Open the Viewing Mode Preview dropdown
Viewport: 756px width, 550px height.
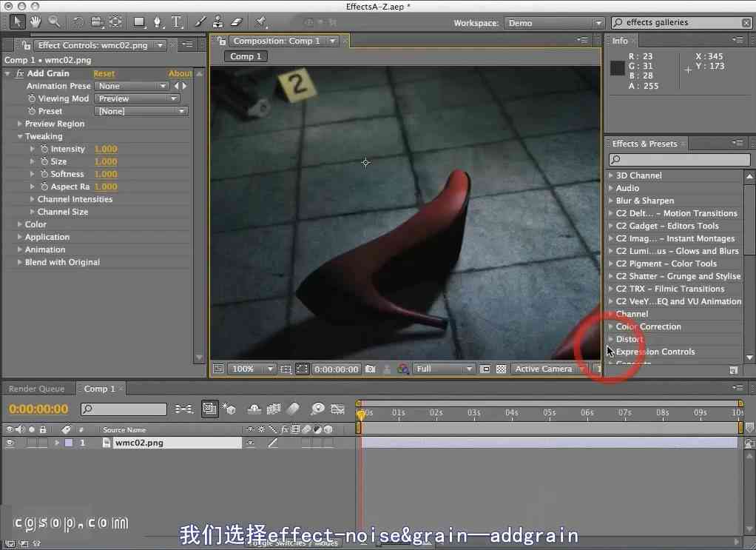137,98
